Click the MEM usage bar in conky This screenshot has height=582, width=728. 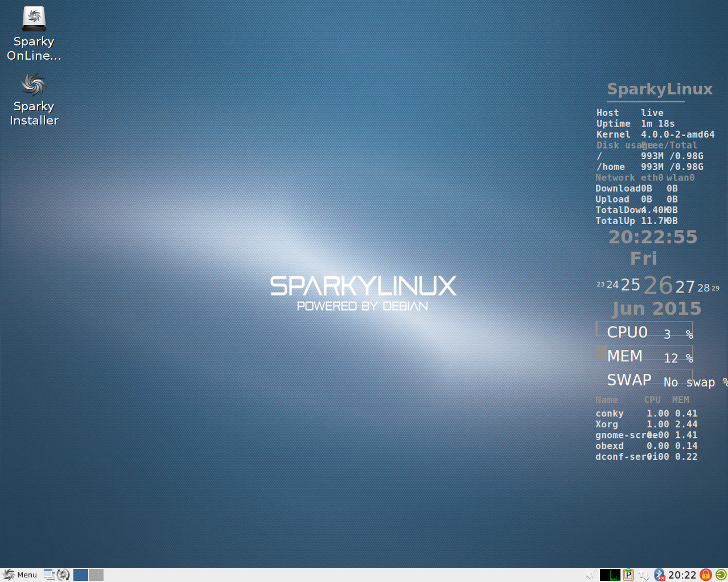[x=644, y=353]
